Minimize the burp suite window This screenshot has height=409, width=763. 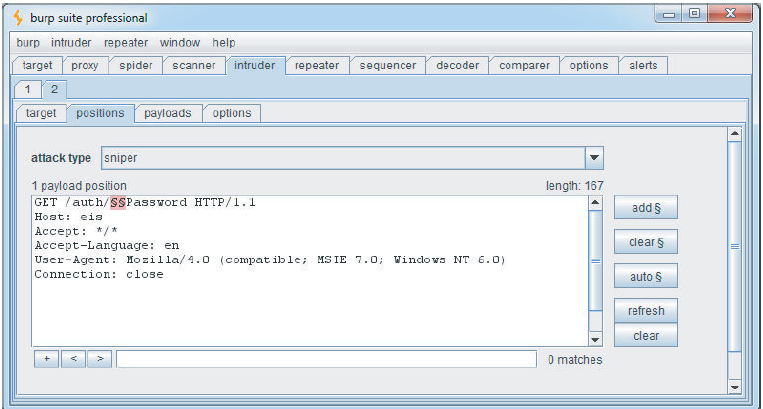tap(669, 14)
